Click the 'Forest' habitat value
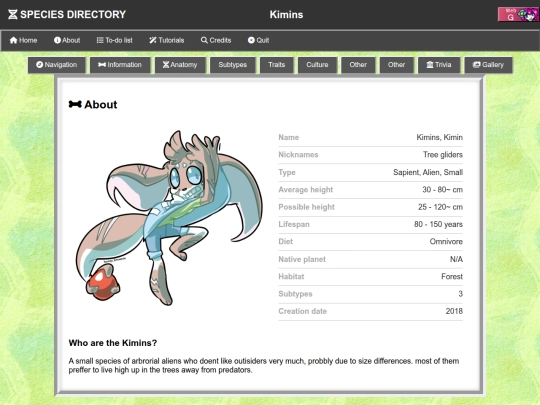The height and width of the screenshot is (405, 540). (452, 277)
